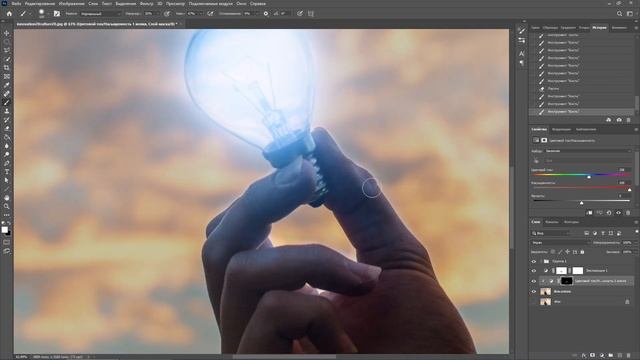Open the Character panel icon (A)
The height and width of the screenshot is (360, 640).
522,53
